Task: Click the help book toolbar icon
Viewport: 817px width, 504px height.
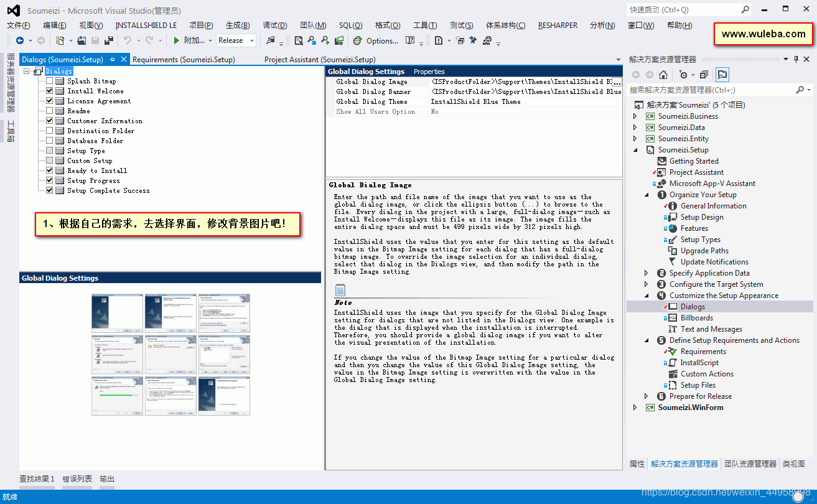Action: pos(410,40)
